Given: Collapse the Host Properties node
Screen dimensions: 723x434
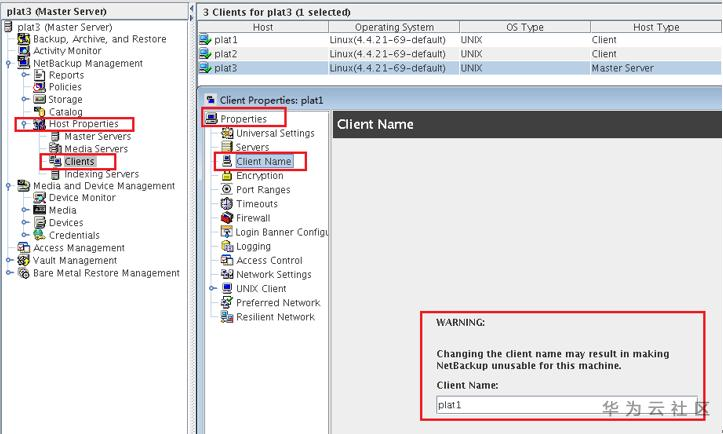Looking at the screenshot, I should (24, 124).
